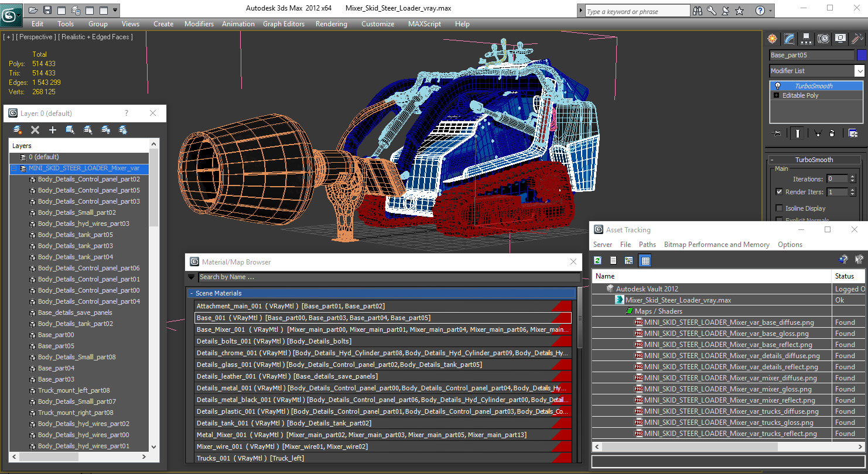The width and height of the screenshot is (868, 474).
Task: Collapse Scene Materials group
Action: [x=192, y=293]
